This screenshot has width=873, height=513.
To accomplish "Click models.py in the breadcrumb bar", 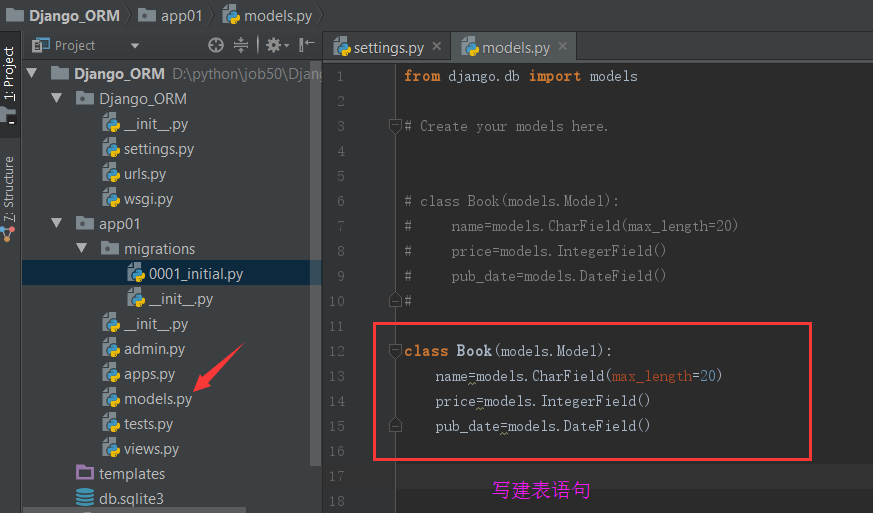I will 267,16.
